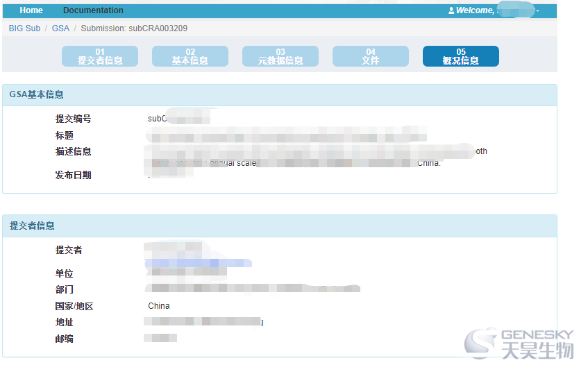
Task: Open the GSA breadcrumb link
Action: (x=60, y=28)
